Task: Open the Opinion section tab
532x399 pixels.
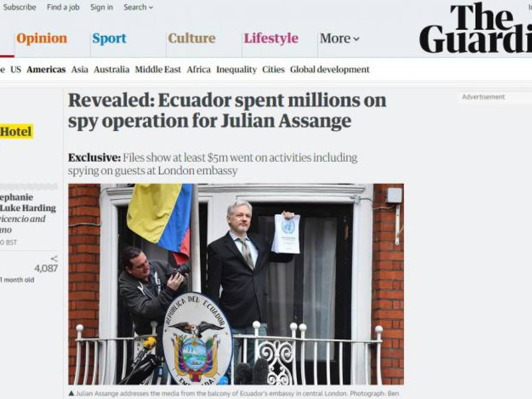Action: (x=42, y=38)
